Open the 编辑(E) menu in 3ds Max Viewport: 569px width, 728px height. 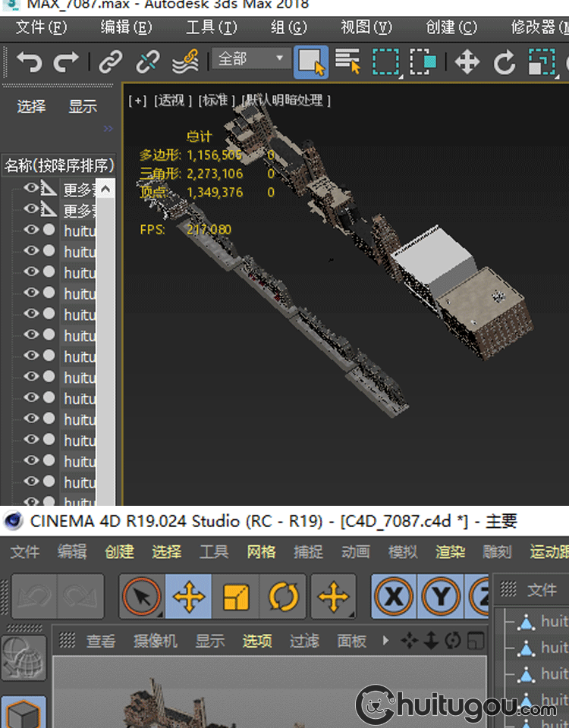[127, 28]
